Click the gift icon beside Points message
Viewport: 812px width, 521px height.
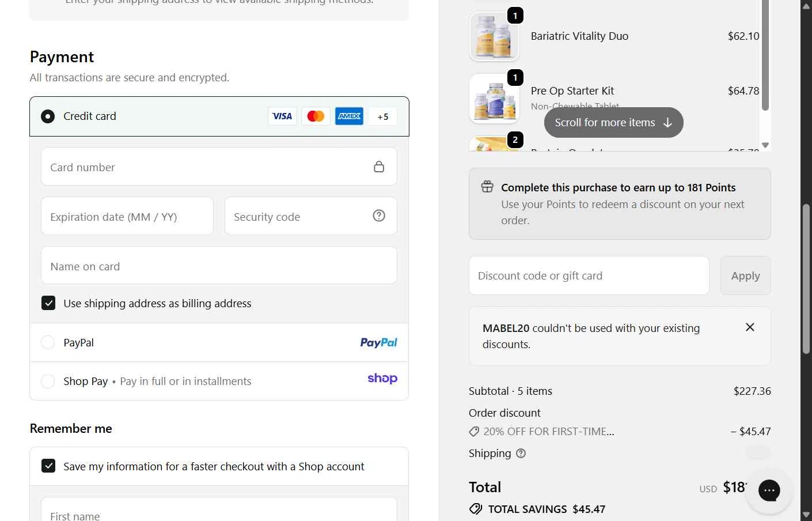487,187
